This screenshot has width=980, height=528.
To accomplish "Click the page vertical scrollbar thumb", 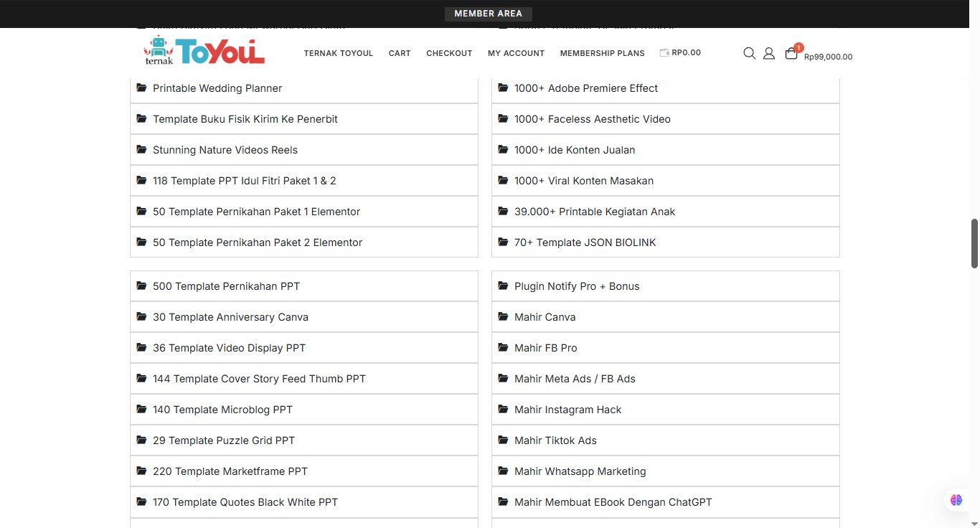I will point(975,244).
